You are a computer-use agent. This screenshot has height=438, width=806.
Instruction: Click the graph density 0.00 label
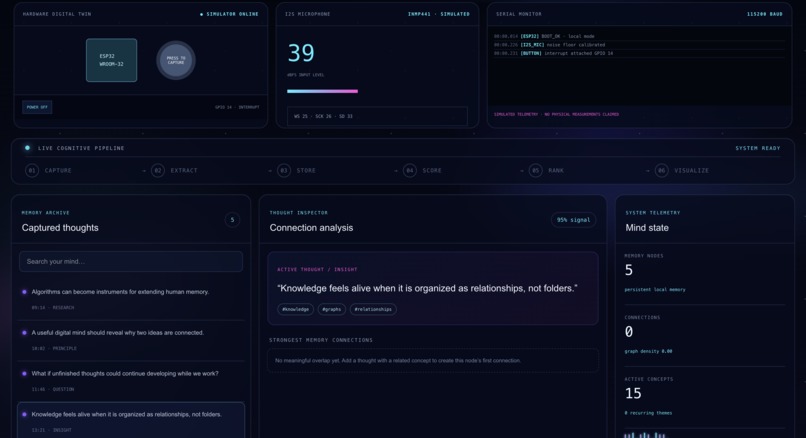coord(648,351)
